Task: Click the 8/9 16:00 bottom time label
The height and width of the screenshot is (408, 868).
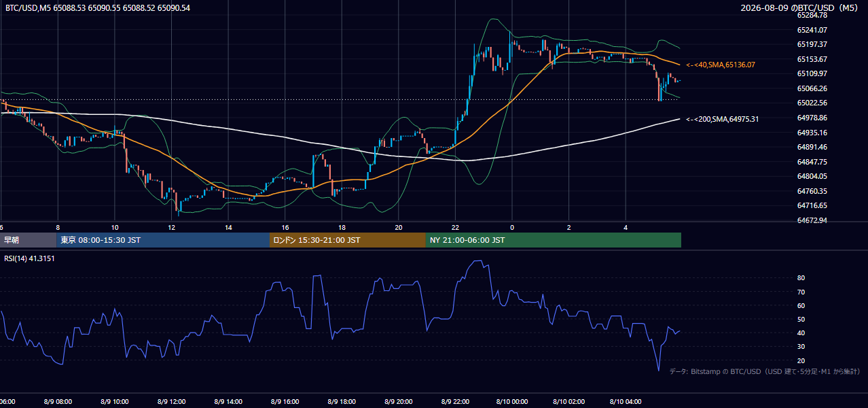Action: point(285,402)
